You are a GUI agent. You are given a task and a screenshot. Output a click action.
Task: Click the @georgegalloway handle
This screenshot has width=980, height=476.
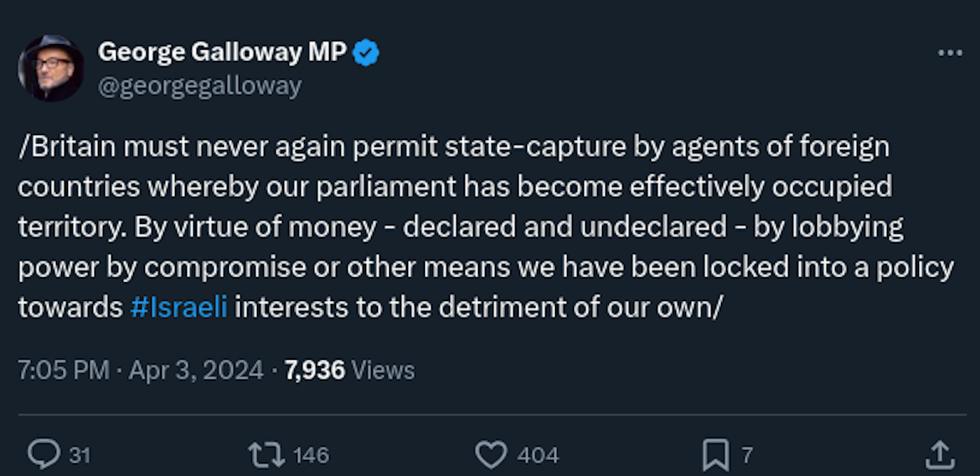pyautogui.click(x=200, y=85)
